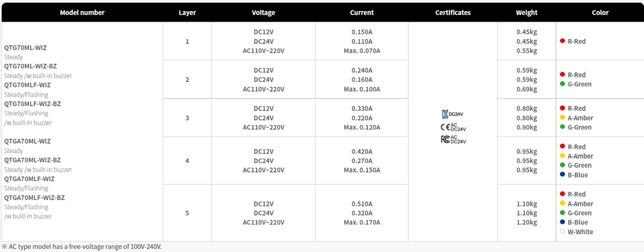Click the B-Blue label in Layer 5 row

[x=577, y=222]
